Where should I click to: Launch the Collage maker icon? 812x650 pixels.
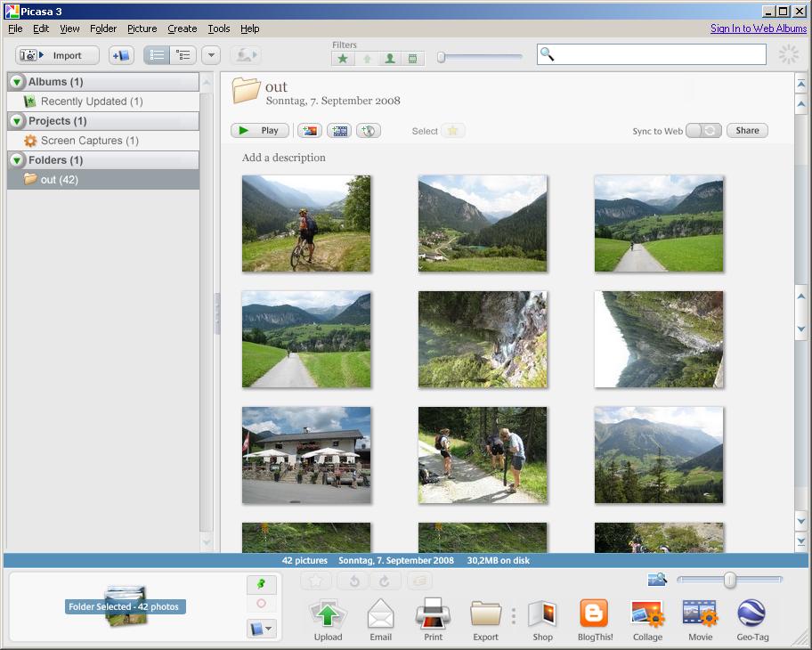click(x=647, y=614)
